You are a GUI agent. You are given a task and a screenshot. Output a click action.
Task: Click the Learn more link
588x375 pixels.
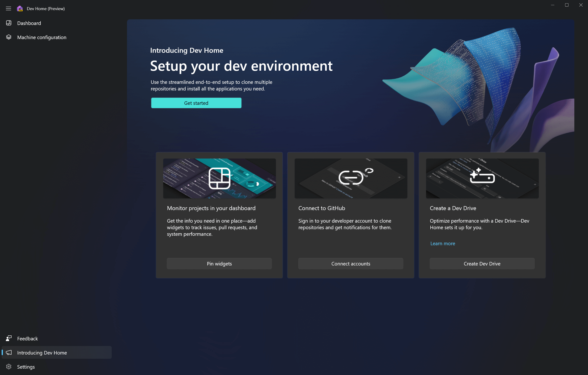coord(443,243)
